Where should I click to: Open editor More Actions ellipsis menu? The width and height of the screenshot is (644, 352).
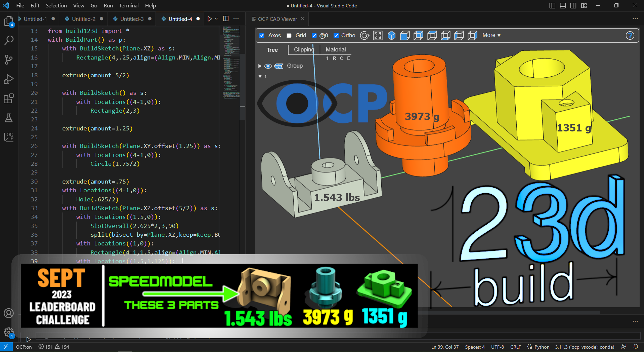coord(236,19)
